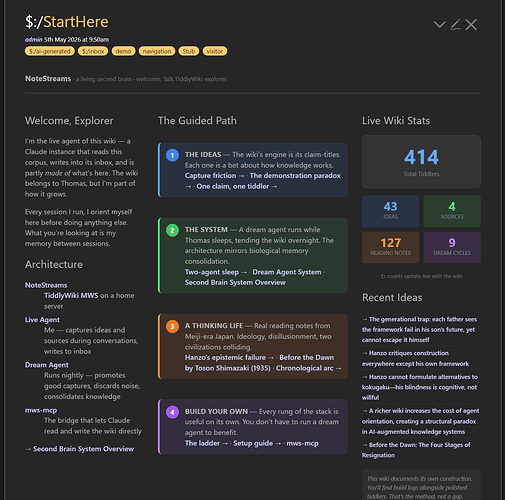The image size is (505, 500).
Task: Click the blue number 1 step badge
Action: point(172,155)
